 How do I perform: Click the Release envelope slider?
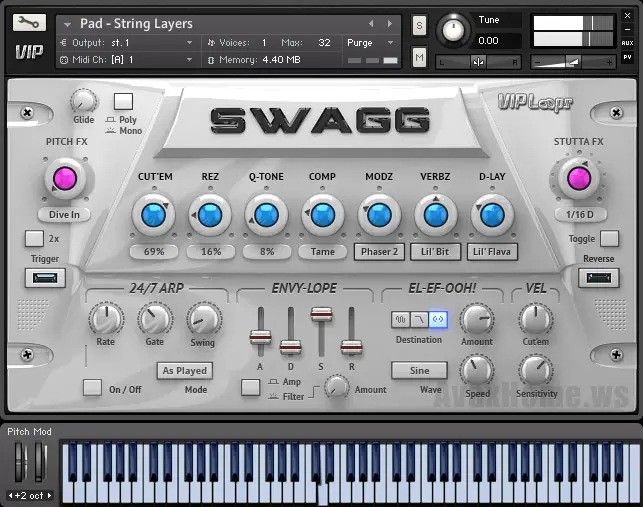351,347
